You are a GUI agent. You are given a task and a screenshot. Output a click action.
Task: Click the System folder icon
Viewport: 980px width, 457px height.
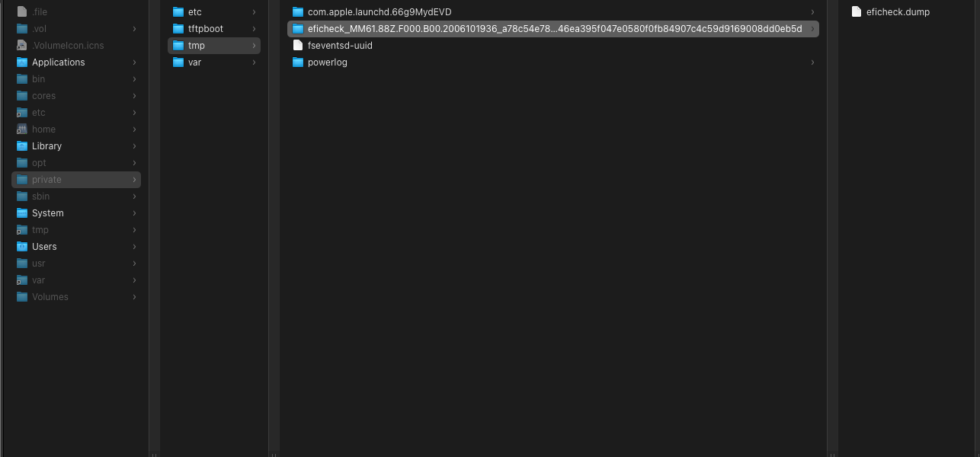(x=22, y=213)
